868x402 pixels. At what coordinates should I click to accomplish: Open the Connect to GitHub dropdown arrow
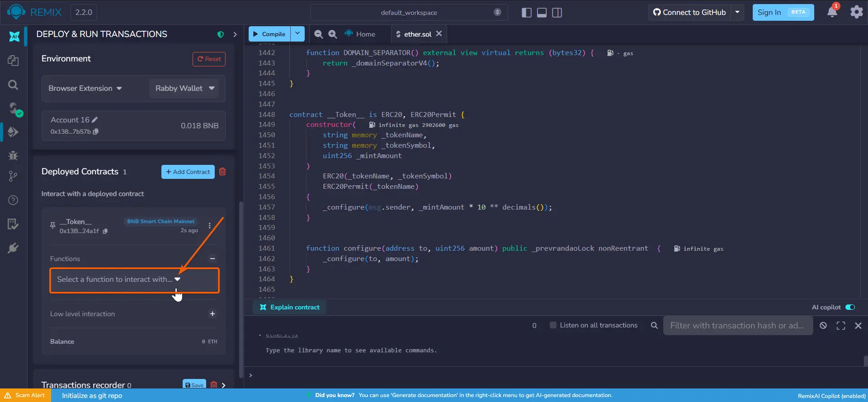click(x=737, y=12)
